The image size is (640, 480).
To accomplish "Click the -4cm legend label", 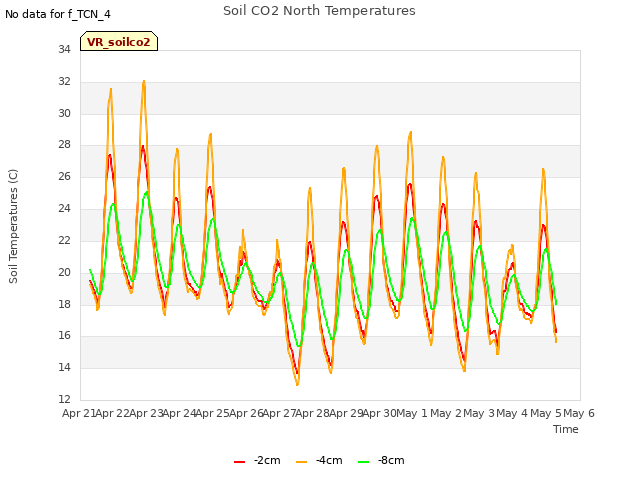I will pos(329,460).
